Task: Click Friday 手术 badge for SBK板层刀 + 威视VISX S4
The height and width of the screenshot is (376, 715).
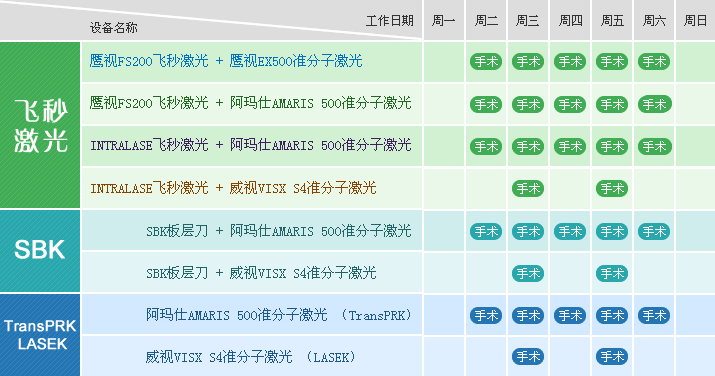Action: [x=611, y=273]
